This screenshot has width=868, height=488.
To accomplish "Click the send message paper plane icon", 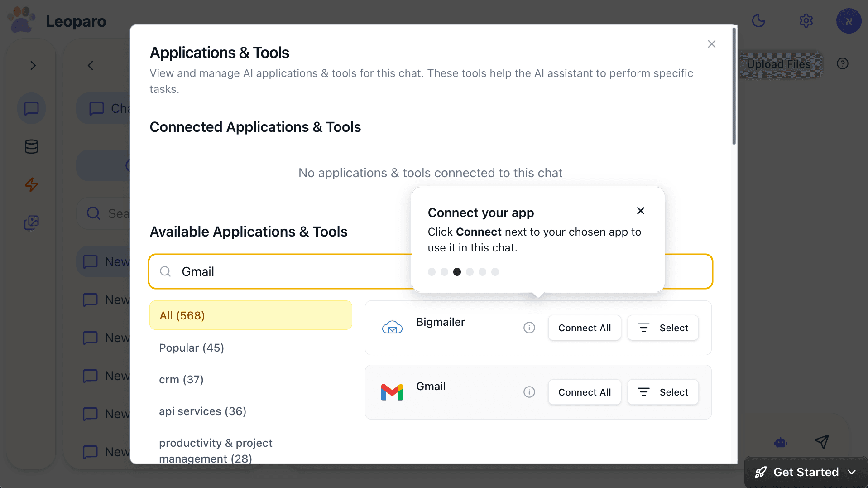I will tap(822, 442).
